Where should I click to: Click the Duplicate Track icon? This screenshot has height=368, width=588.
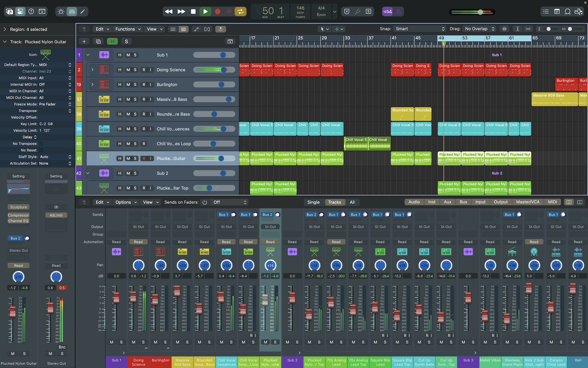(x=98, y=41)
